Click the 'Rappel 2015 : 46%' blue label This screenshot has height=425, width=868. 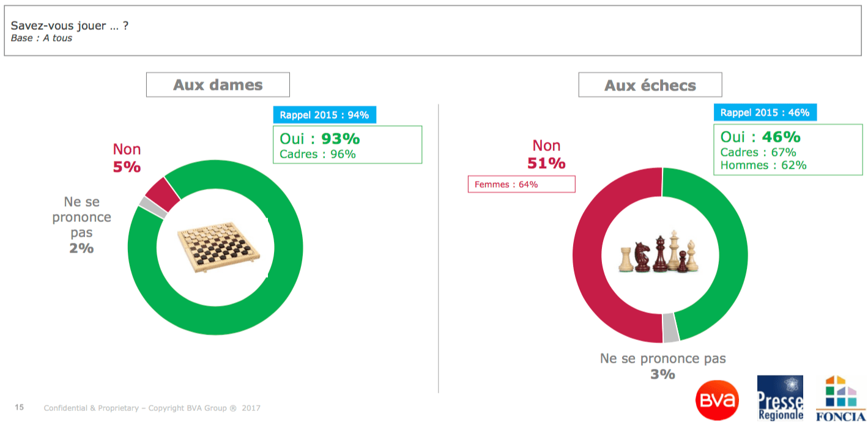[765, 113]
